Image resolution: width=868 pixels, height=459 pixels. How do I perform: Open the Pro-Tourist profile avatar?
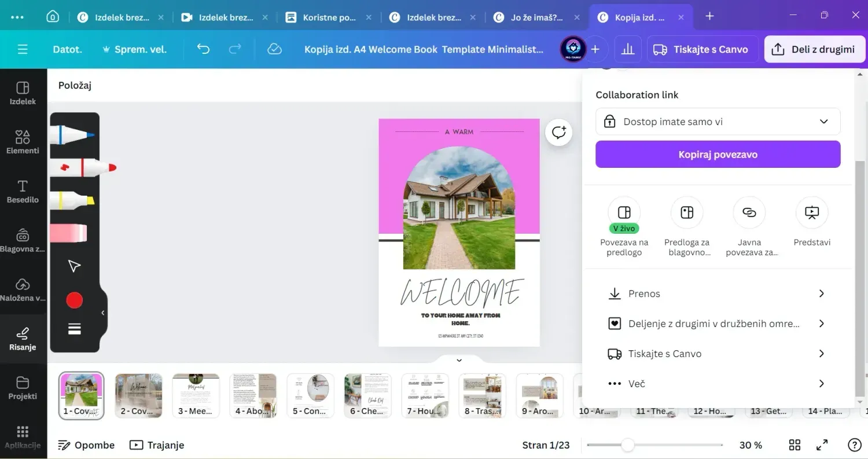pyautogui.click(x=573, y=49)
